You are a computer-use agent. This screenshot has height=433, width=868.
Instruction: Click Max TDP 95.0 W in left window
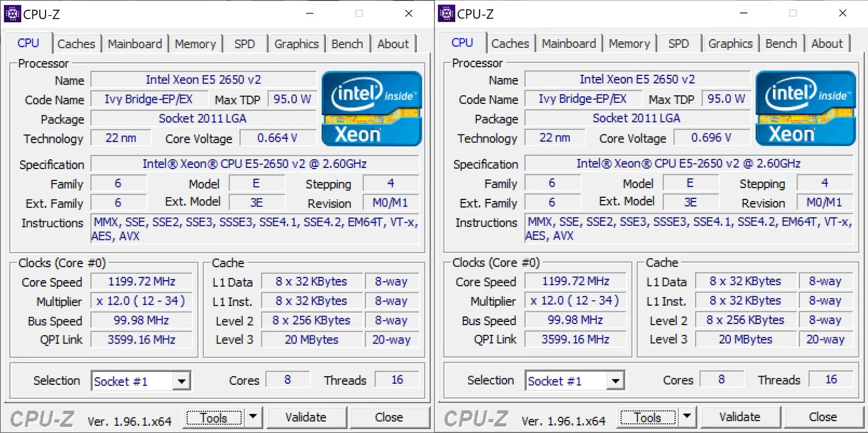[292, 99]
